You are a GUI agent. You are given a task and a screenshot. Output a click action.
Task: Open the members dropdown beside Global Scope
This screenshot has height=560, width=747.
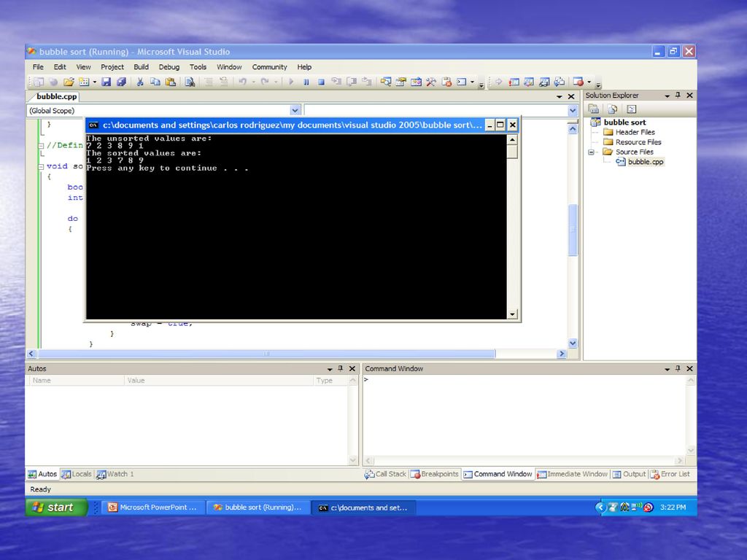click(x=573, y=111)
